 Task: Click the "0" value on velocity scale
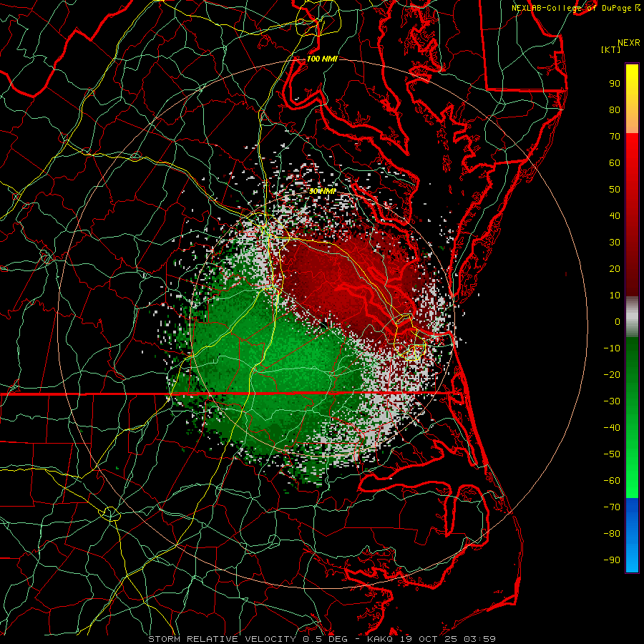pos(618,322)
